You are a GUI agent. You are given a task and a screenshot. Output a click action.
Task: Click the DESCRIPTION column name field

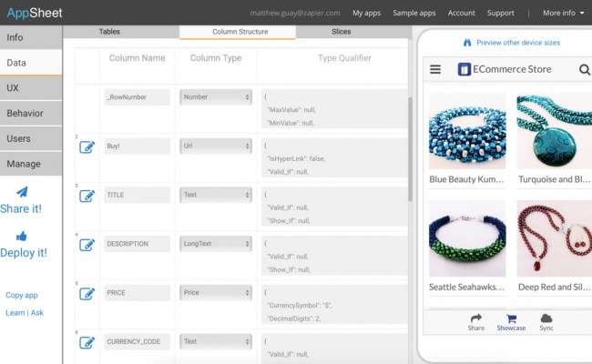click(x=137, y=244)
